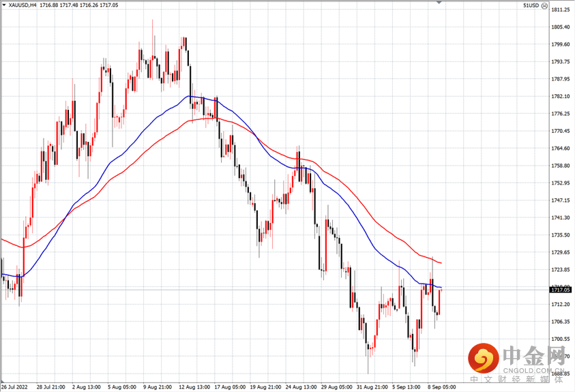Click the 1729.65 price axis label
This screenshot has height=392, width=575.
point(560,252)
